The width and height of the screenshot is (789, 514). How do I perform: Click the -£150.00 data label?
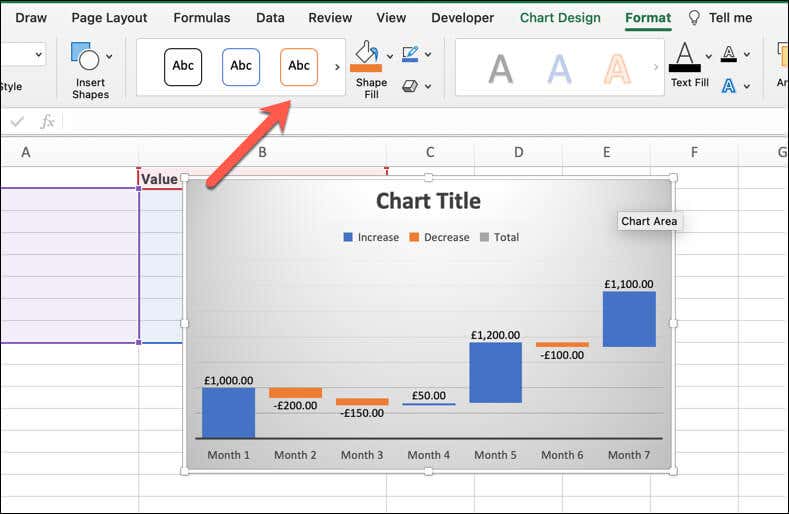(x=362, y=413)
